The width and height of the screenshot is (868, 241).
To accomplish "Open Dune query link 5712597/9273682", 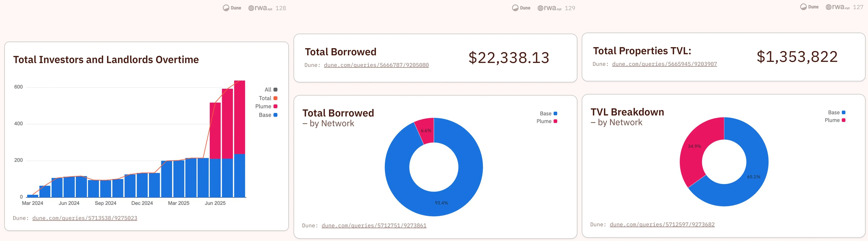I will pyautogui.click(x=662, y=225).
